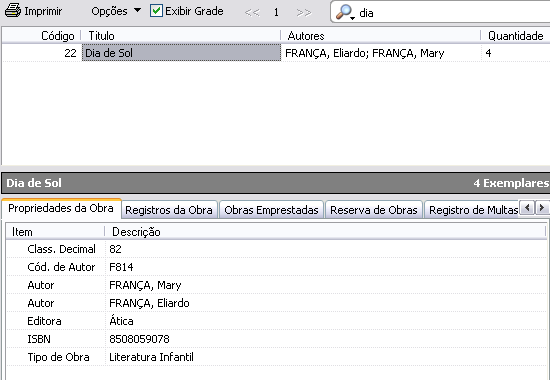550x380 pixels.
Task: Go to next page with >> button
Action: click(x=304, y=13)
